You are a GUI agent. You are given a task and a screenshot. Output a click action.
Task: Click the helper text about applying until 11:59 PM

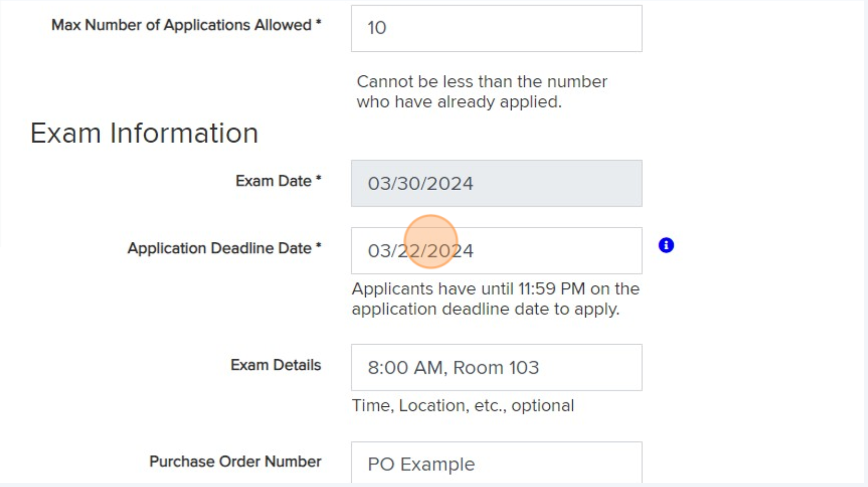click(495, 298)
